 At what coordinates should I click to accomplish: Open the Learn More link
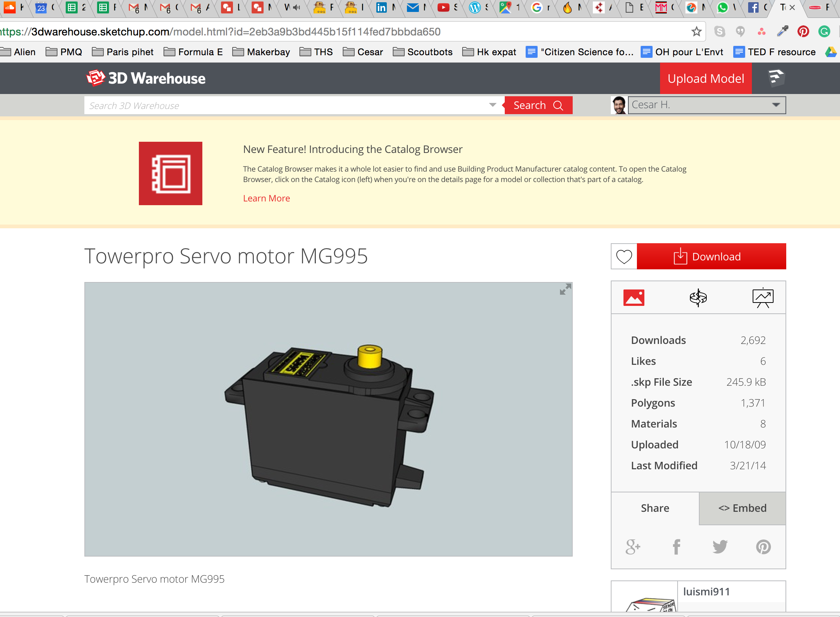pyautogui.click(x=267, y=198)
